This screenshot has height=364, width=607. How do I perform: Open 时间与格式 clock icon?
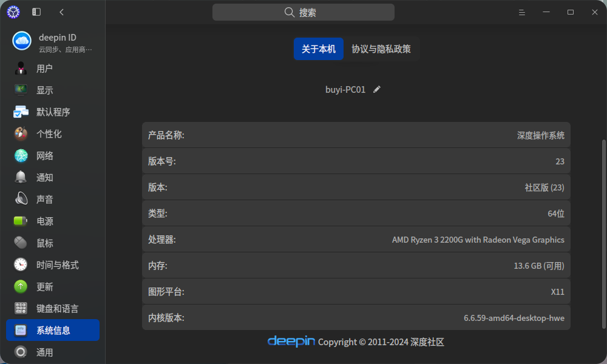21,265
